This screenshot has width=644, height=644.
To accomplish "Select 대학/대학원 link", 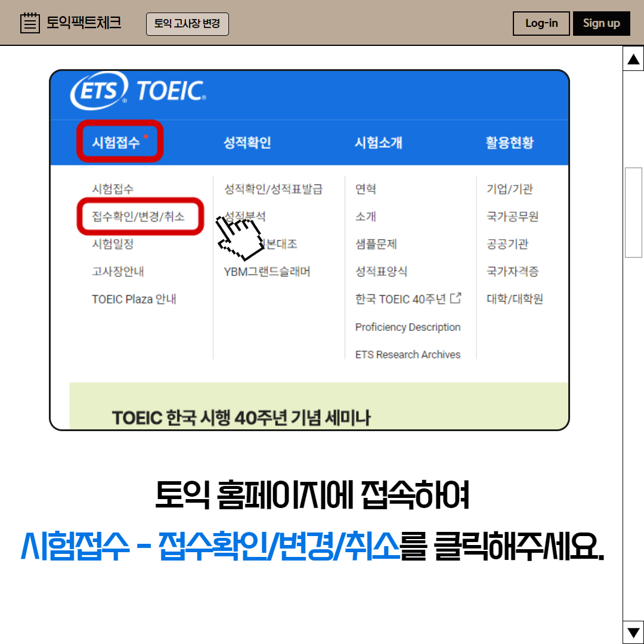I will click(x=515, y=299).
